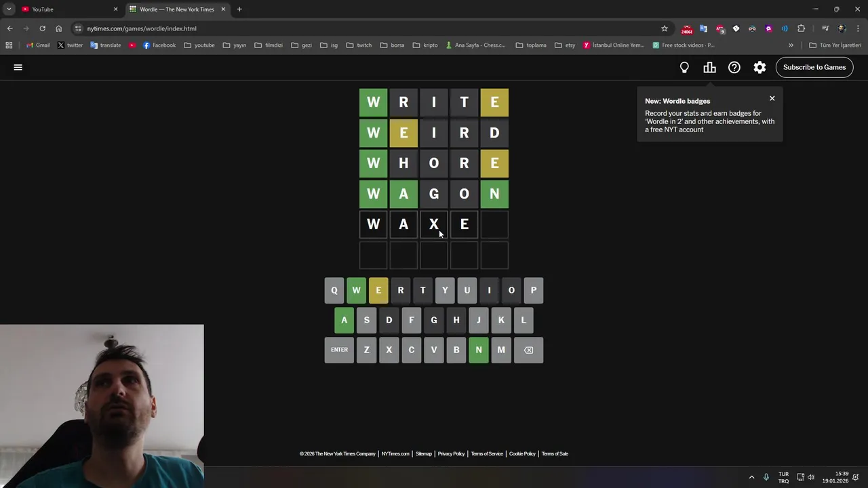Expand the borsa bookmarks folder
The image size is (868, 488).
[x=392, y=45]
